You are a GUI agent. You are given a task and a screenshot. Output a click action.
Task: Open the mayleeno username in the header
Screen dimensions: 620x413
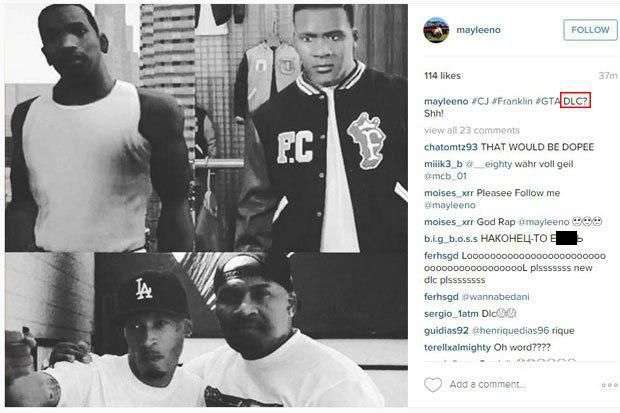478,30
